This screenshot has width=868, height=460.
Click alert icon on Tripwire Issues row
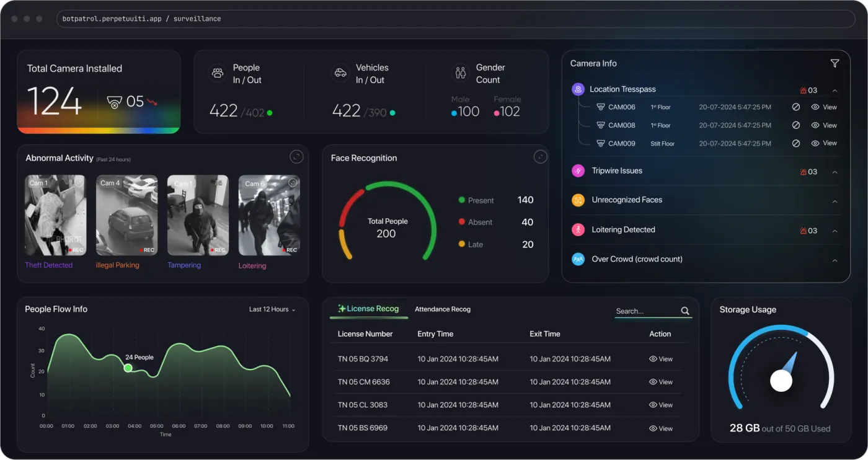pos(804,172)
